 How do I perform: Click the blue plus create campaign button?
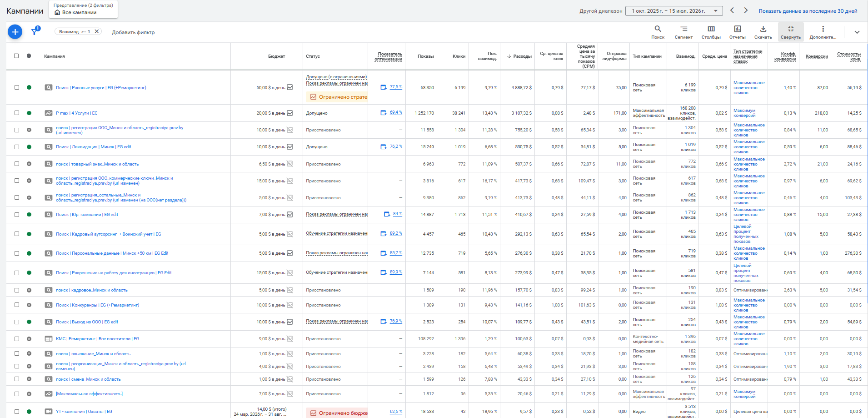[x=15, y=32]
